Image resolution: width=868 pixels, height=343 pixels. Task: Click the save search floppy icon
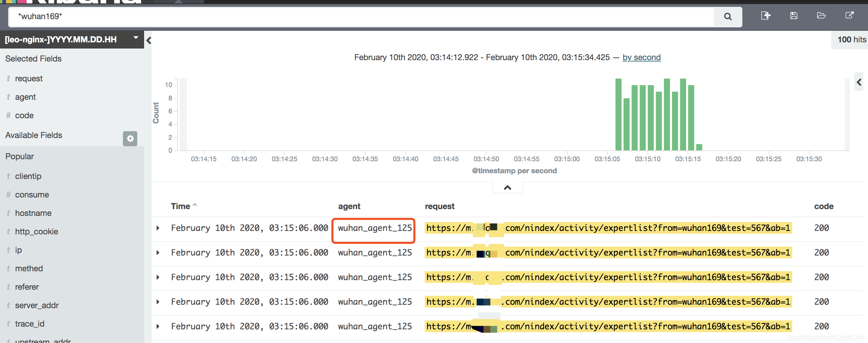(794, 16)
